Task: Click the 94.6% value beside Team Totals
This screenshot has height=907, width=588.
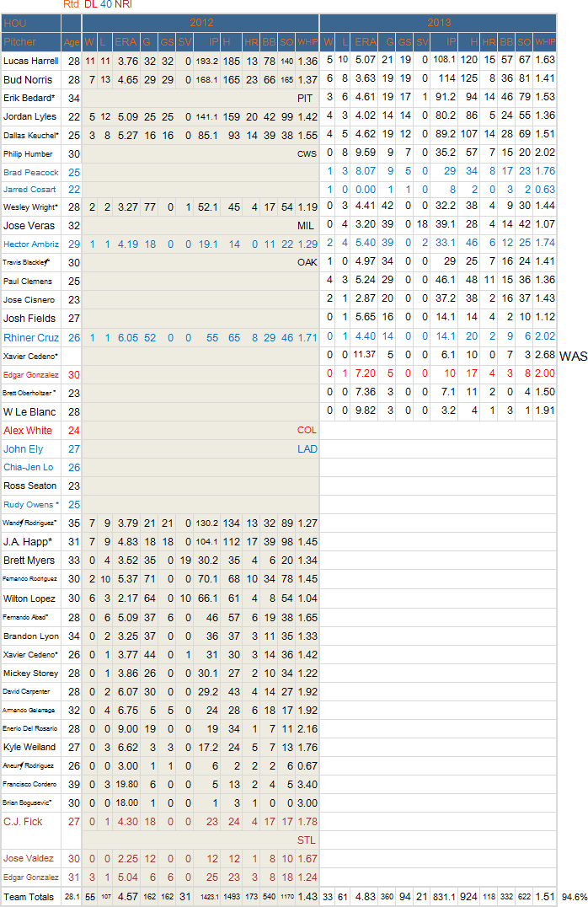Action: (575, 897)
